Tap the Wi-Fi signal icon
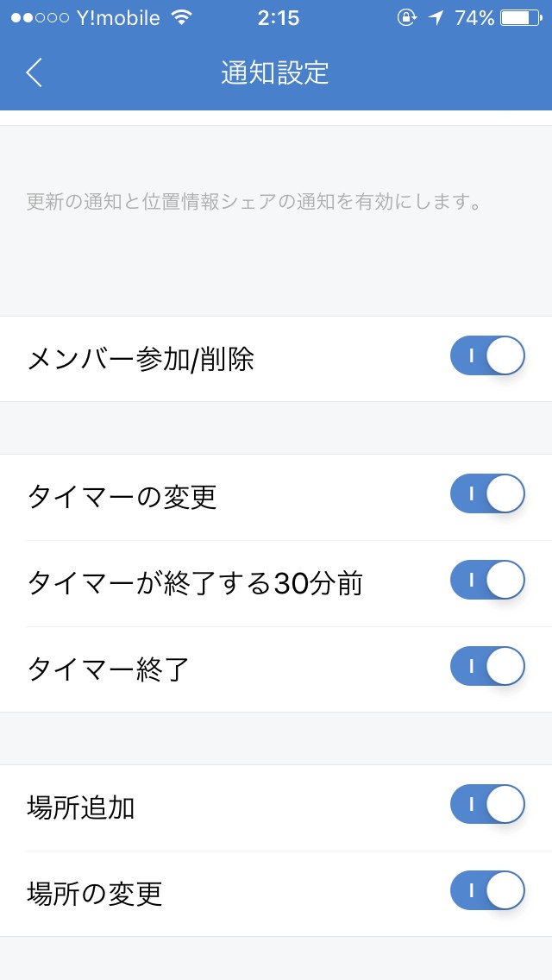This screenshot has height=980, width=552. pyautogui.click(x=181, y=18)
